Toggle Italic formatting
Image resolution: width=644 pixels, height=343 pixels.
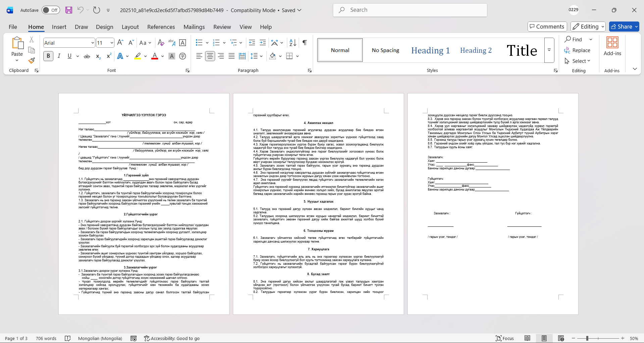(59, 56)
